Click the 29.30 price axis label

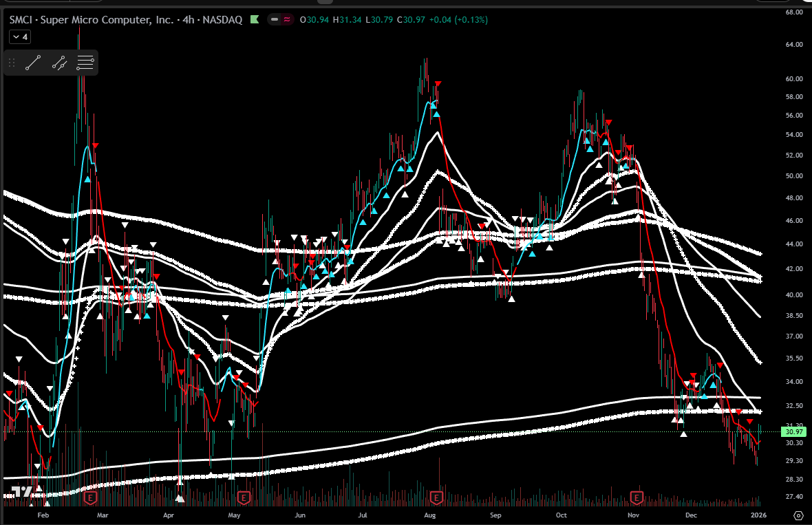794,461
